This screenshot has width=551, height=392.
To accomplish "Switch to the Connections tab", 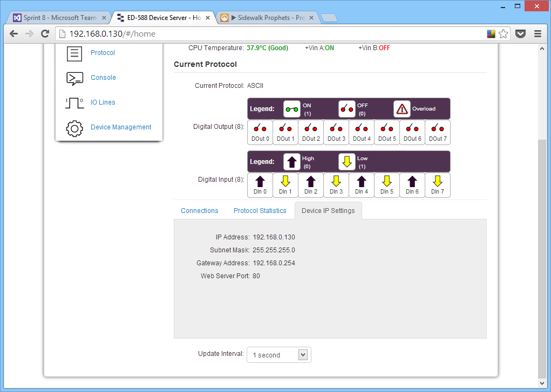I will pyautogui.click(x=200, y=211).
